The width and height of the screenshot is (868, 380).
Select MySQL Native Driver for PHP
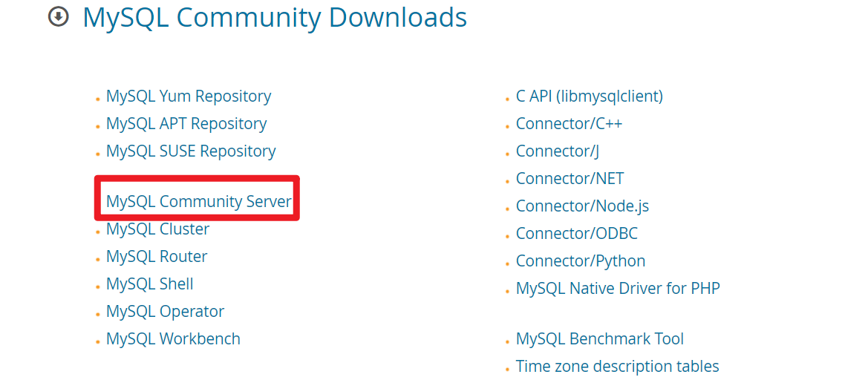(618, 289)
